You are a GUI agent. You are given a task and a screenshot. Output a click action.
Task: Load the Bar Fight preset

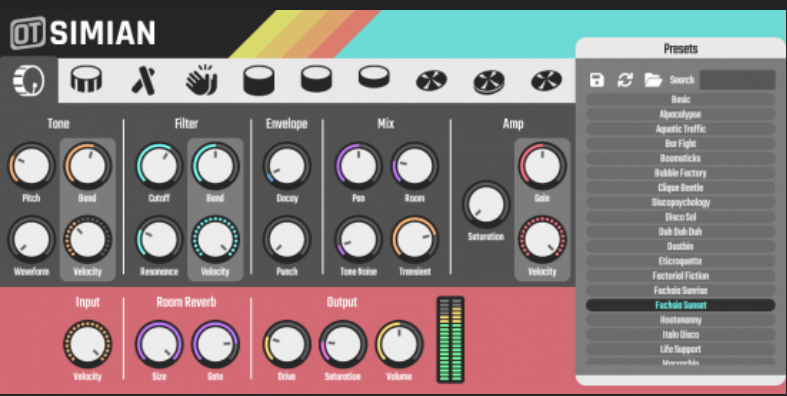pyautogui.click(x=681, y=144)
